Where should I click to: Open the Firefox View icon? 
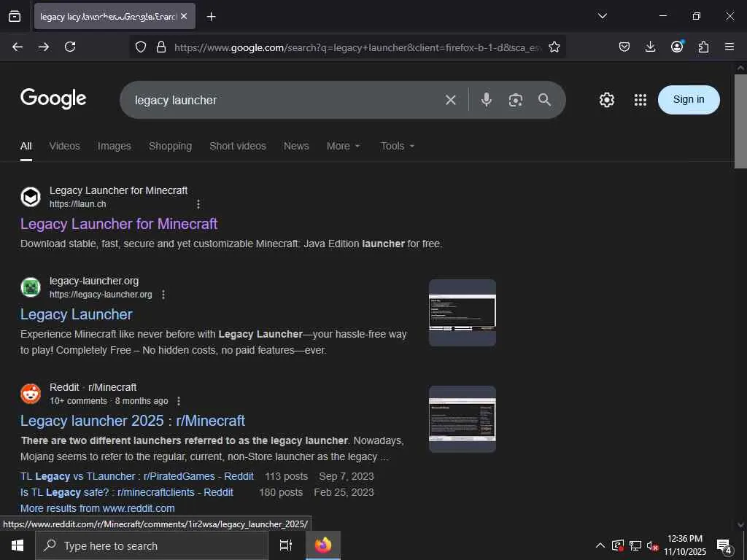[15, 16]
